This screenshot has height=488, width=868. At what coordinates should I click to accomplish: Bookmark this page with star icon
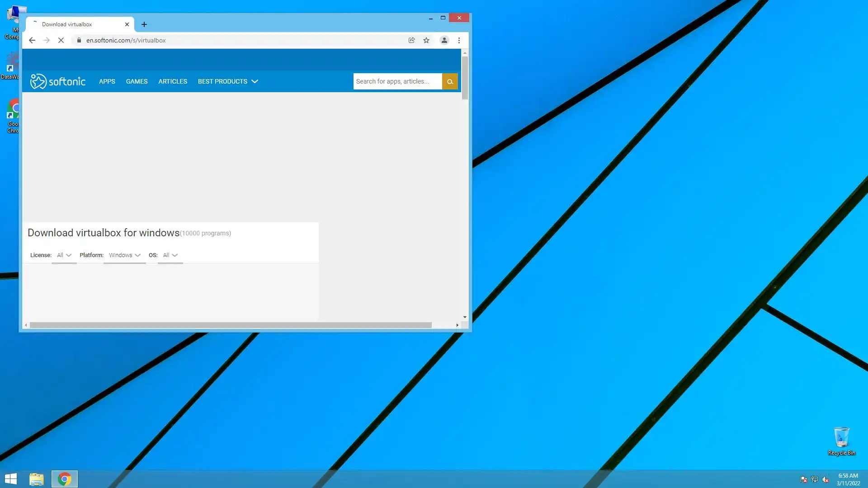click(x=426, y=40)
